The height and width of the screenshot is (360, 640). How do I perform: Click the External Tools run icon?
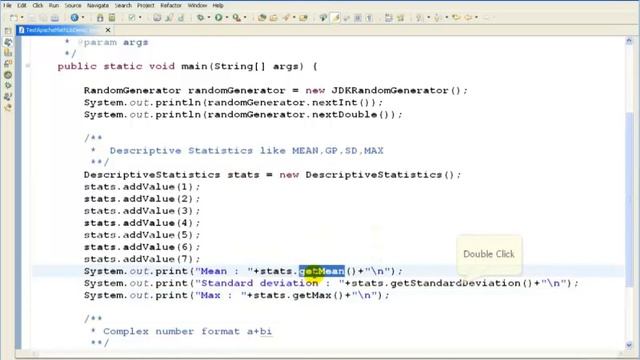[237, 18]
